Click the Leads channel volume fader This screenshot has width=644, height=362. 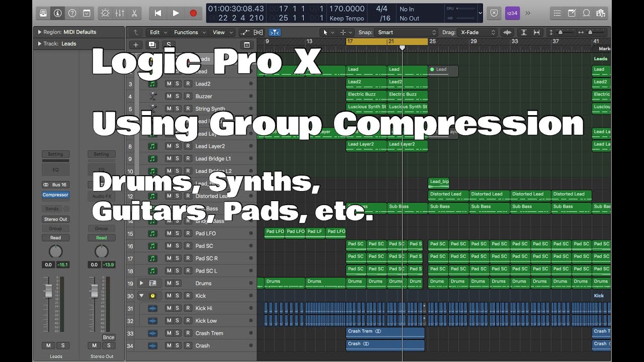48,290
